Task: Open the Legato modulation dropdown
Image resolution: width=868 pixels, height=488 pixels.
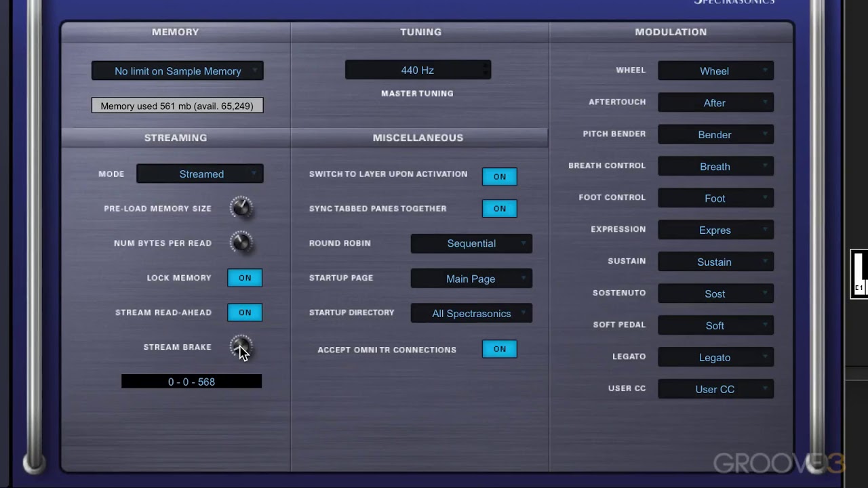Action: (x=715, y=357)
